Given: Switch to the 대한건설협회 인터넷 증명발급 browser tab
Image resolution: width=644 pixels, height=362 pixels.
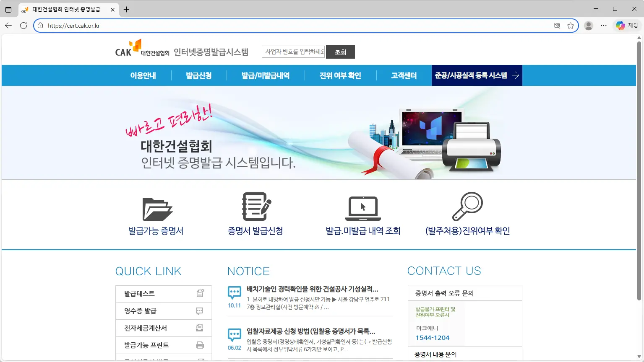Looking at the screenshot, I should click(67, 9).
